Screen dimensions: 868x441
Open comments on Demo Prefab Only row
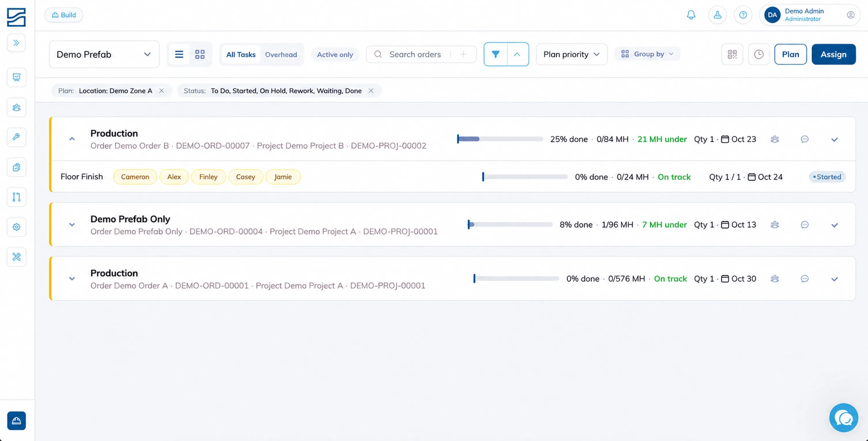[805, 225]
